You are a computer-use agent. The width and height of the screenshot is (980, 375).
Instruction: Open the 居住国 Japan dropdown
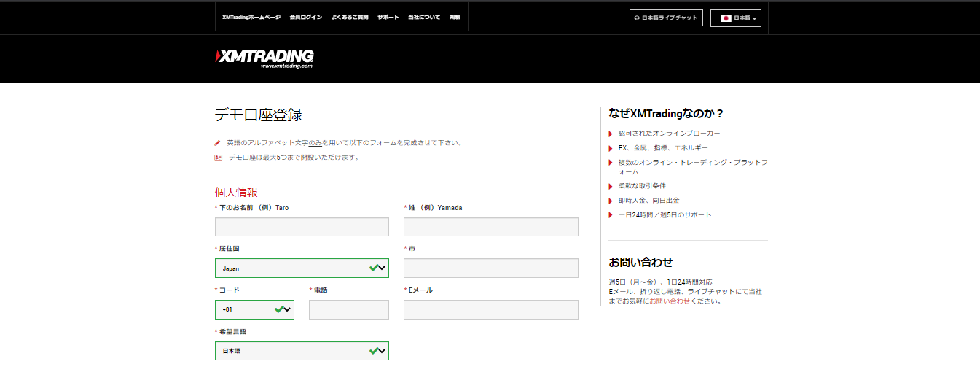(x=302, y=268)
